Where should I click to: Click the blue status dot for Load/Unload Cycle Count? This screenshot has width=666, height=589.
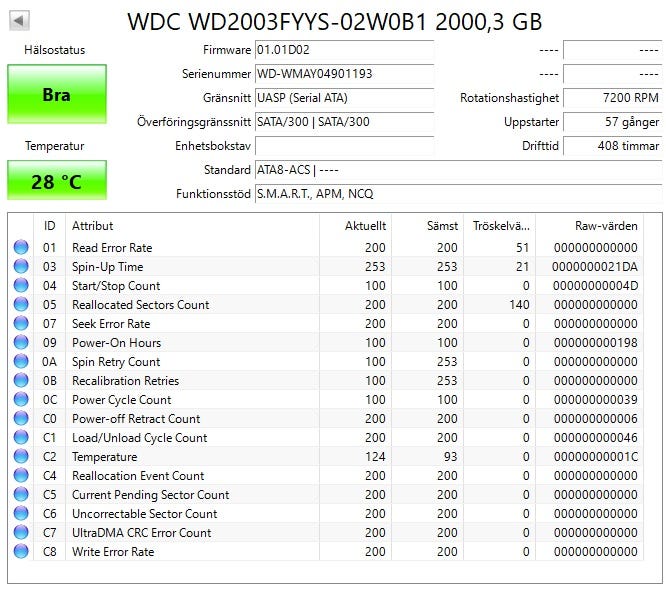(x=21, y=437)
